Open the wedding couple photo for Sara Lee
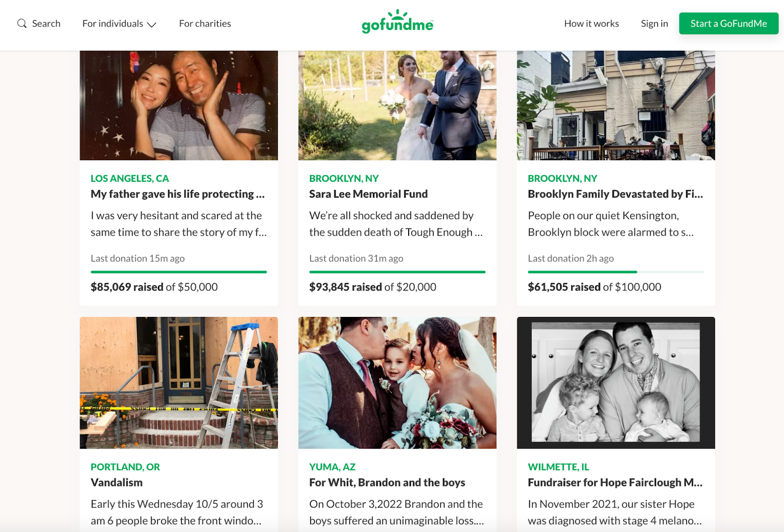This screenshot has height=532, width=784. [397, 105]
